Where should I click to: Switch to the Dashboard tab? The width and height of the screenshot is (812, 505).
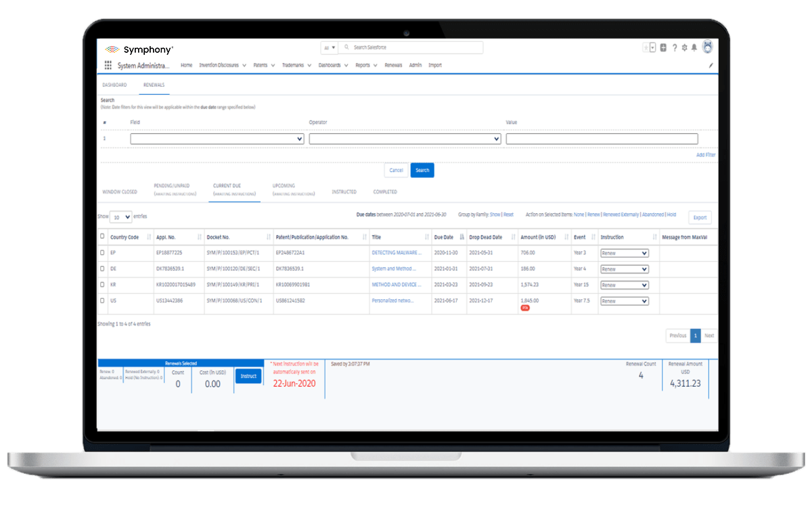tap(114, 85)
